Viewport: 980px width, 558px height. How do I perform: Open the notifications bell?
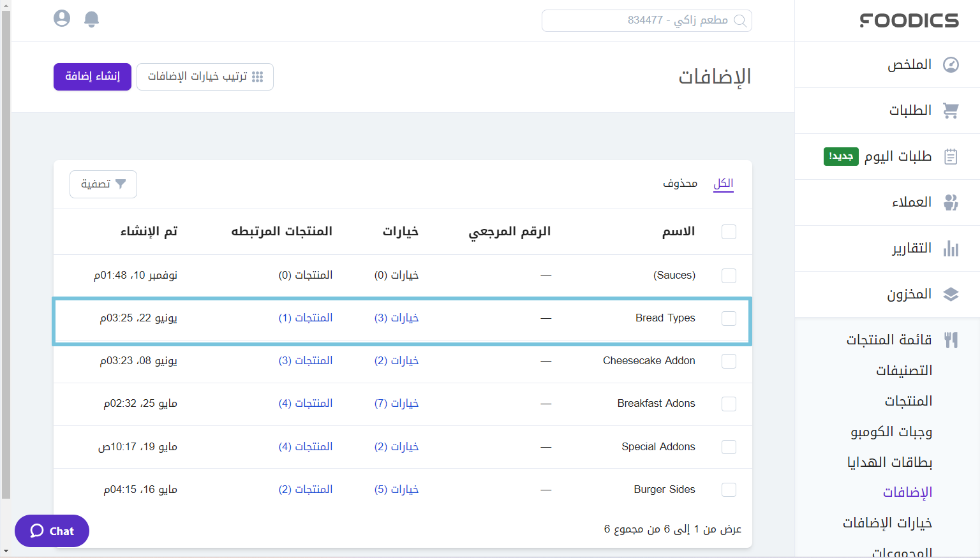click(x=92, y=19)
